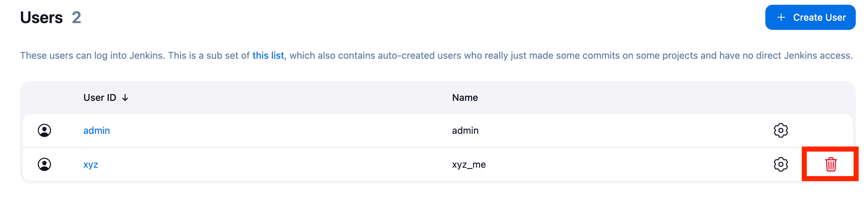The width and height of the screenshot is (868, 200).
Task: Click admin's avatar icon
Action: 44,130
